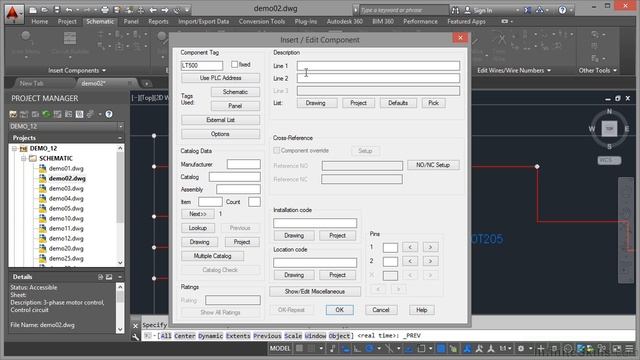The image size is (640, 360).
Task: Click the Details panel picture preview icon
Action: pos(109,277)
